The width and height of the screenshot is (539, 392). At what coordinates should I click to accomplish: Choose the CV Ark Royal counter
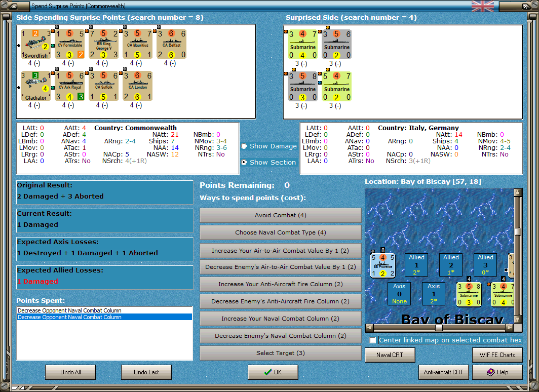(70, 86)
